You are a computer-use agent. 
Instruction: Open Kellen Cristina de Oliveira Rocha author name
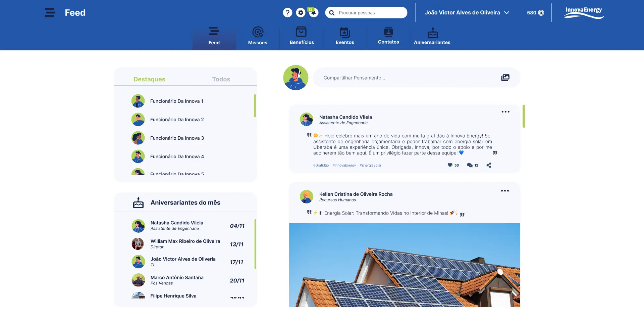click(x=356, y=194)
